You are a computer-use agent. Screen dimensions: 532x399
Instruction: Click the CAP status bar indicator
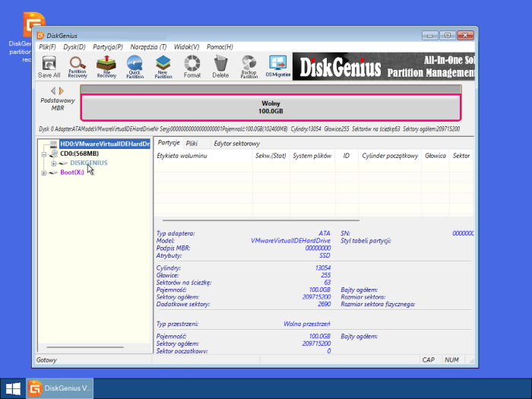coord(428,360)
